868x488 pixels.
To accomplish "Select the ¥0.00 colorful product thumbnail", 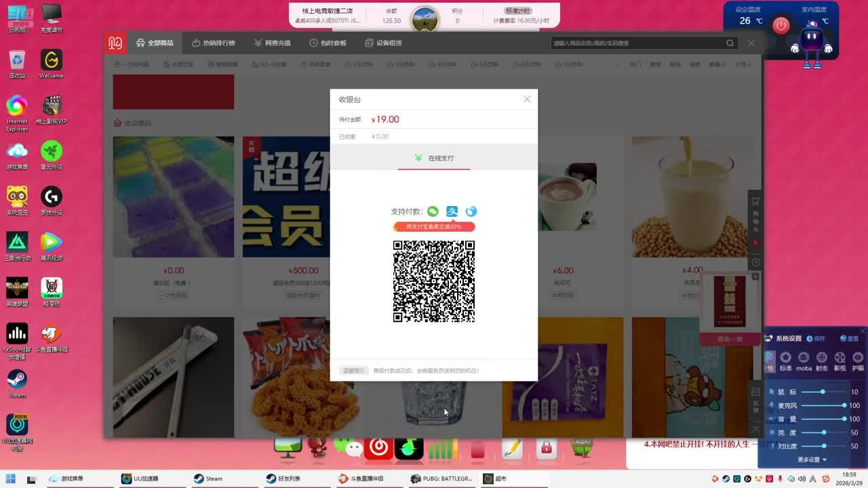I will pos(174,197).
